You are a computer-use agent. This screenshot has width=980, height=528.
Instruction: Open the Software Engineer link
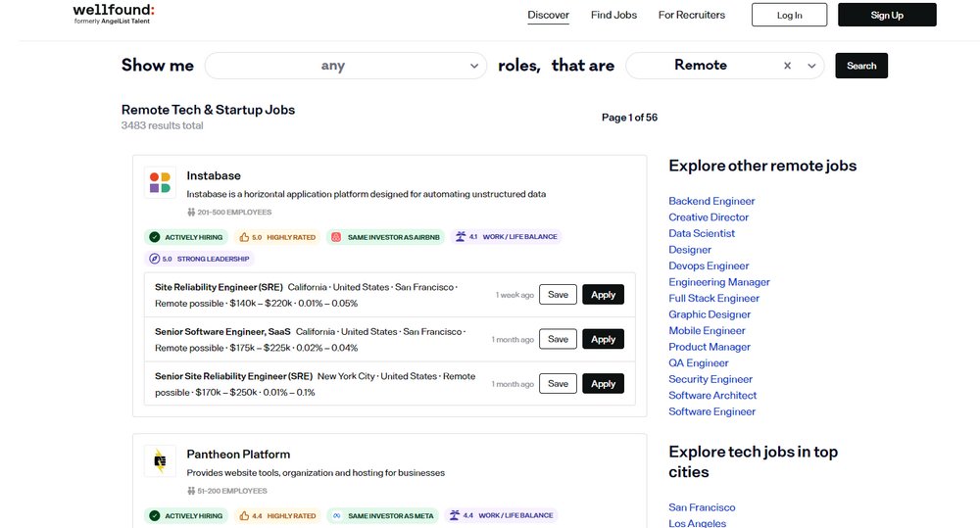[711, 411]
